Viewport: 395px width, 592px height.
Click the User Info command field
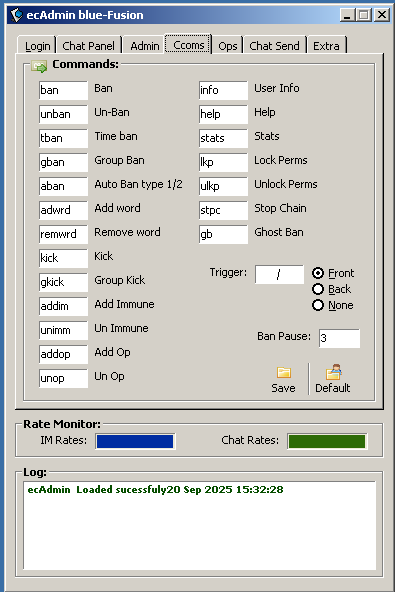coord(224,90)
